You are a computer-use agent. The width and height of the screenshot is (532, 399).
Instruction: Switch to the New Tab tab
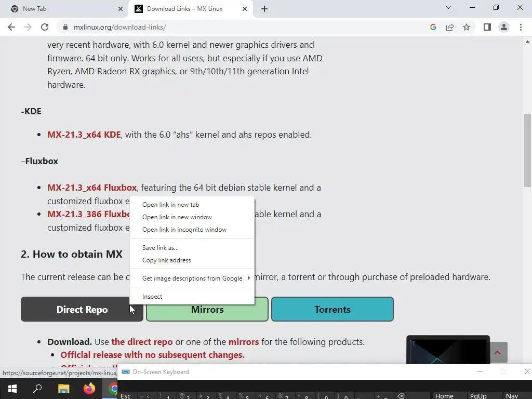pos(64,9)
